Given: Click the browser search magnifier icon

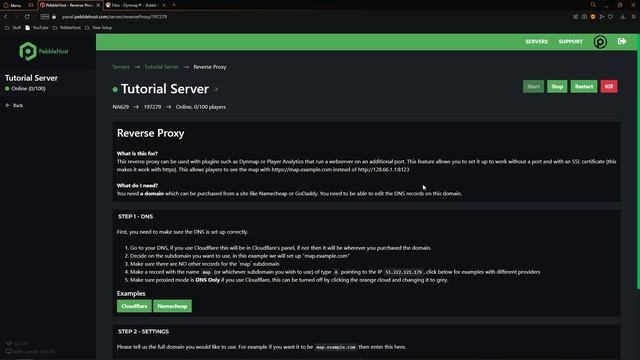Looking at the screenshot, I should (593, 5).
